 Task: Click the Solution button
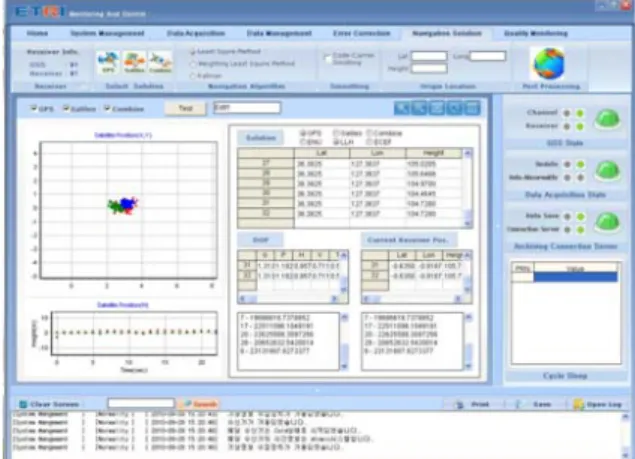[x=261, y=138]
